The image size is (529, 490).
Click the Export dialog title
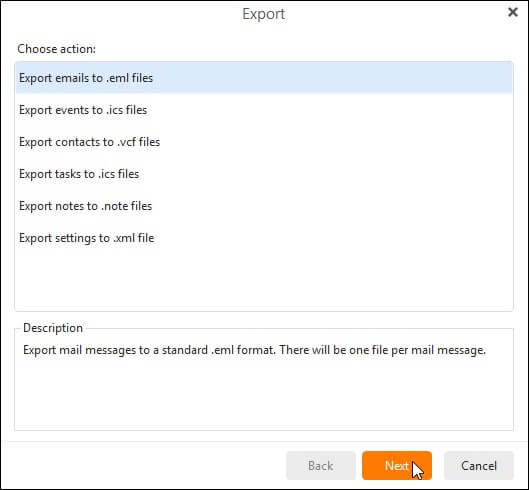tap(263, 14)
